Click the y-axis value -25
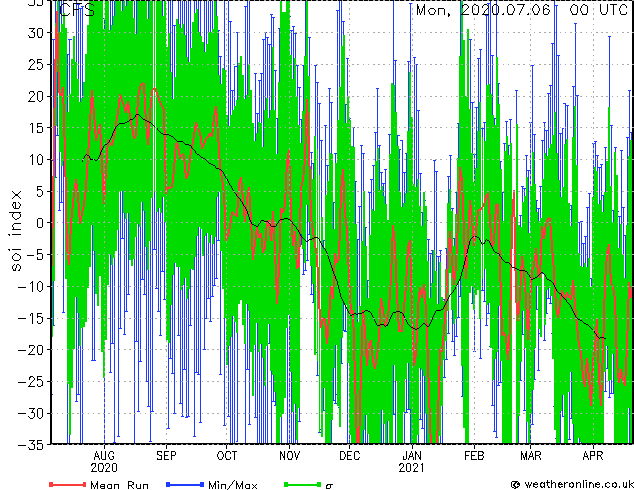Viewport: 634px width, 490px height. pos(31,381)
